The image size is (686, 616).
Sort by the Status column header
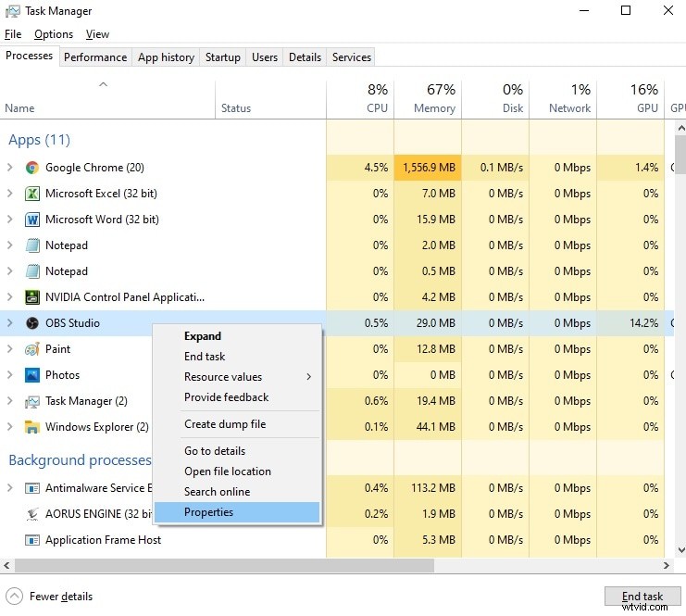[271, 99]
